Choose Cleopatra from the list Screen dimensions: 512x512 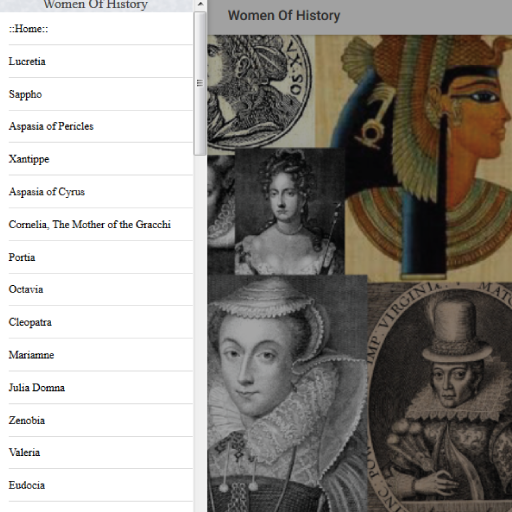click(101, 322)
